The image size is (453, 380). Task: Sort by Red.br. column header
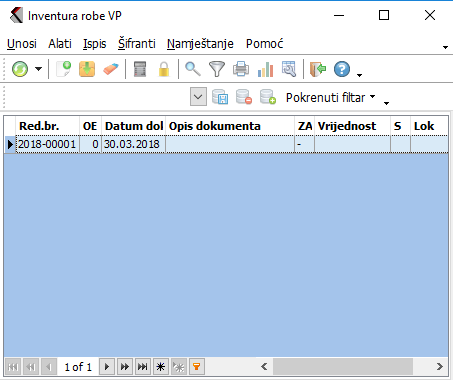tap(48, 126)
